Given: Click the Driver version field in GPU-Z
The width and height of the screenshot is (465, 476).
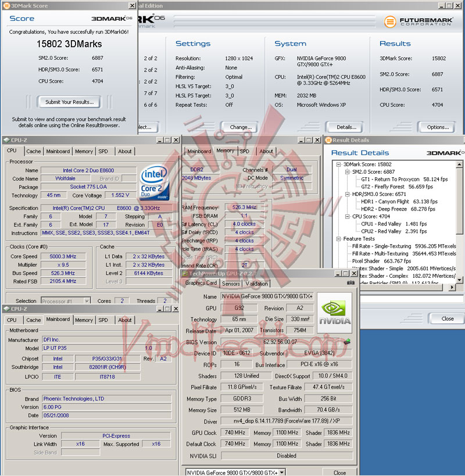Looking at the screenshot, I should pyautogui.click(x=287, y=421).
